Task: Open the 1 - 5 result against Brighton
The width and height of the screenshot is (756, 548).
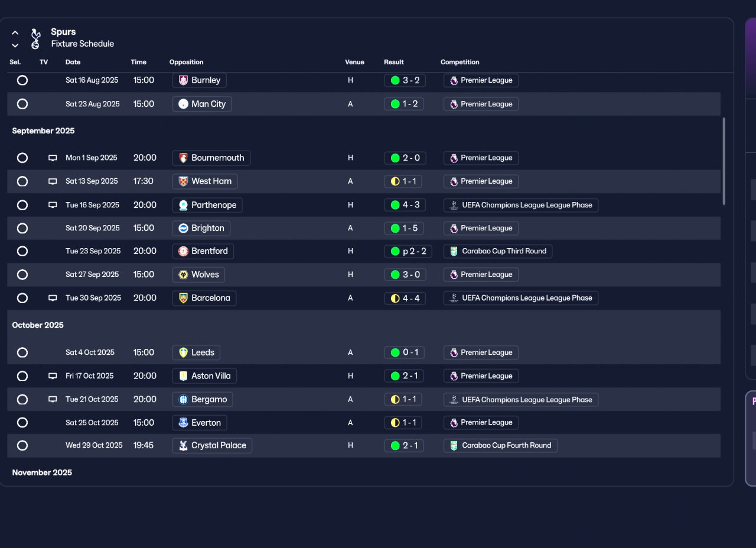Action: click(405, 228)
